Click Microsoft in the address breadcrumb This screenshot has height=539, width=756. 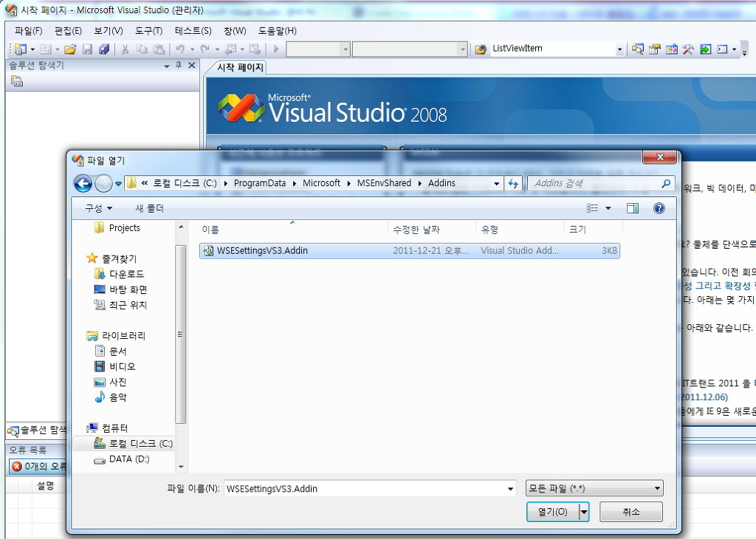point(322,183)
